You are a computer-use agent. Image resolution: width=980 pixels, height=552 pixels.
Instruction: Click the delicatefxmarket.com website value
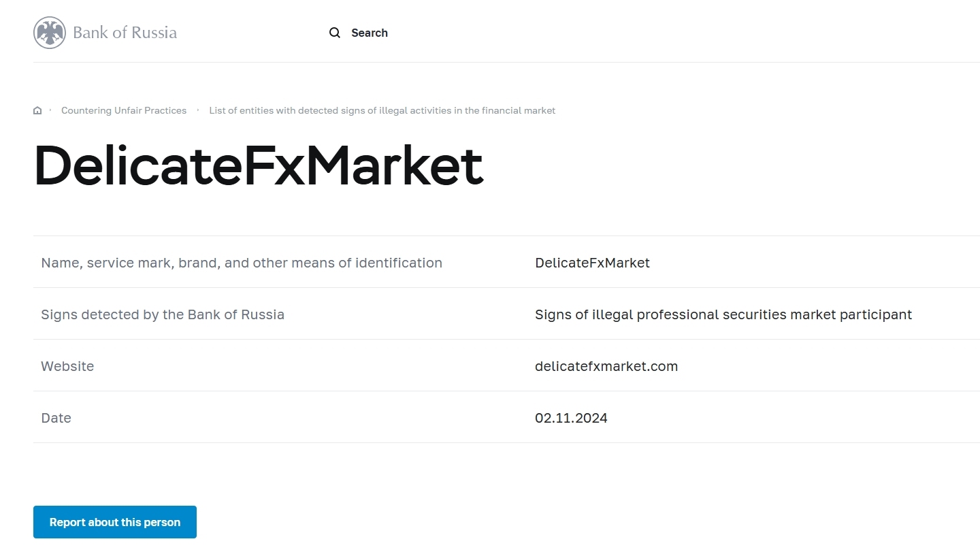[606, 366]
